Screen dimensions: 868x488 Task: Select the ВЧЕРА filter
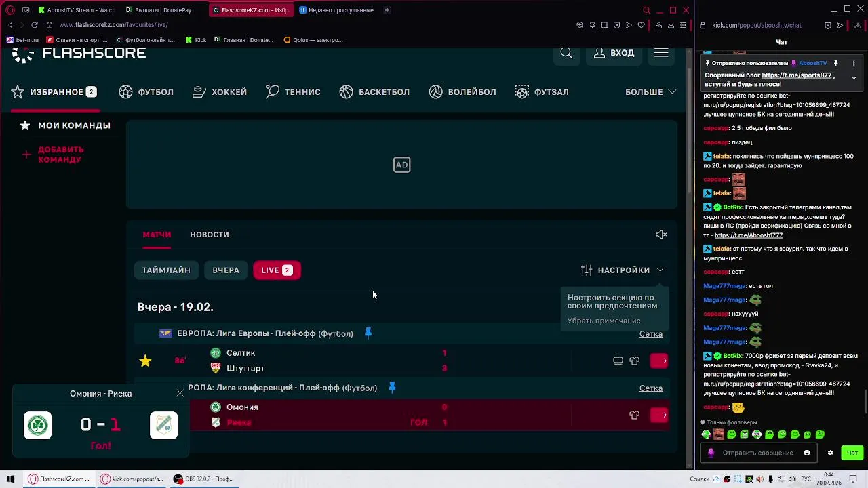pos(226,270)
